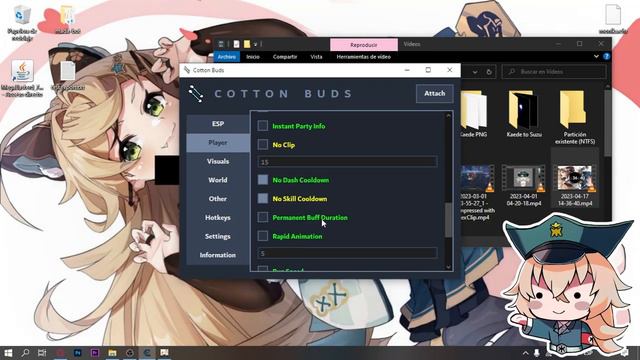The image size is (640, 360).
Task: Click the Cotton Buds title bar icon
Action: pos(187,70)
